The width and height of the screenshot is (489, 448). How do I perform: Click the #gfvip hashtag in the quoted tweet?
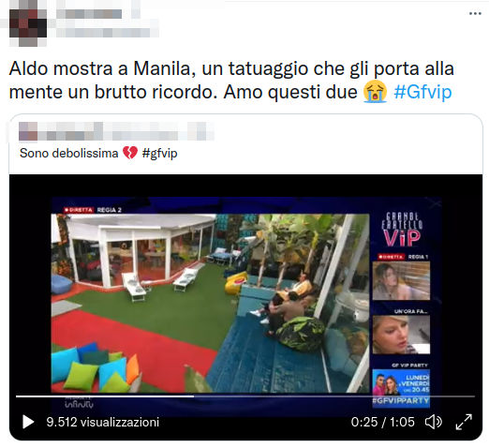159,154
